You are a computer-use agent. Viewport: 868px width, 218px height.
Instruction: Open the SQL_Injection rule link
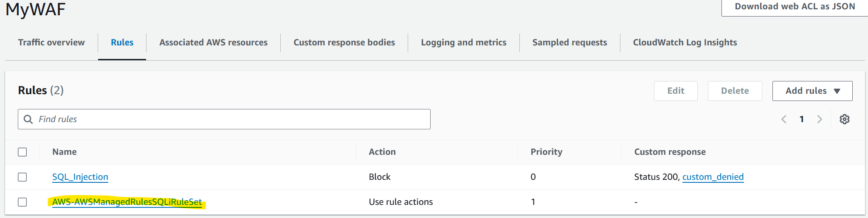click(80, 177)
